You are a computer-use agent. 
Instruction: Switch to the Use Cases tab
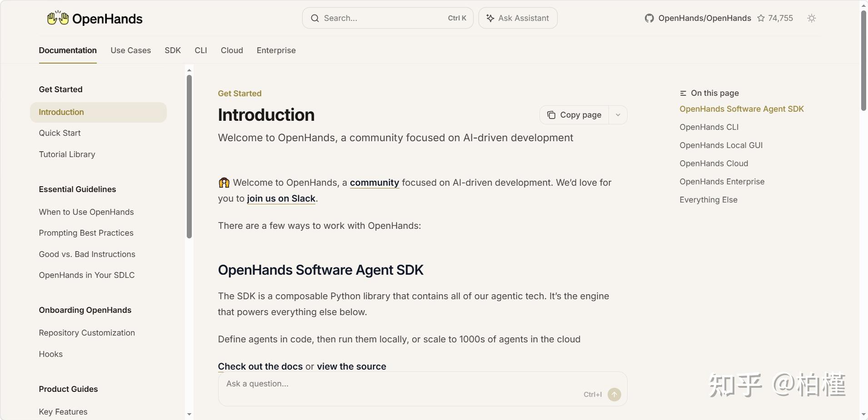click(x=131, y=50)
